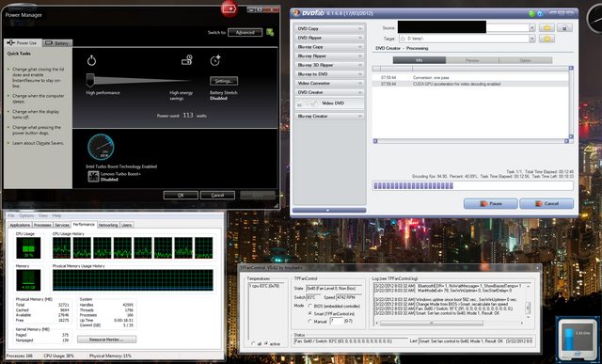This screenshot has height=364, width=602.
Task: Open the Preview tab in DVDFab
Action: coord(472,60)
